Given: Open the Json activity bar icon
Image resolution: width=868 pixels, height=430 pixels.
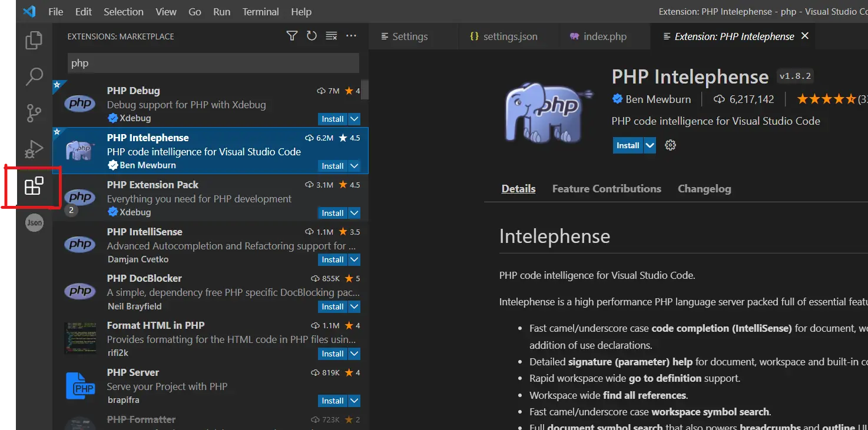Looking at the screenshot, I should tap(34, 222).
